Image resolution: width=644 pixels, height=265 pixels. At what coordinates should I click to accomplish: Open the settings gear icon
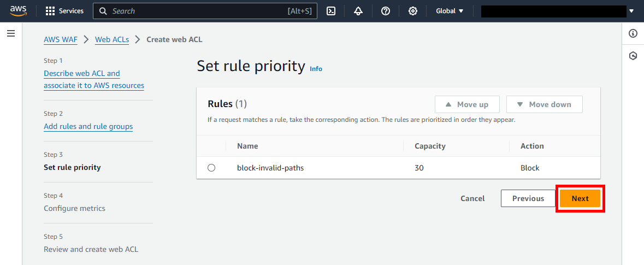[x=413, y=11]
